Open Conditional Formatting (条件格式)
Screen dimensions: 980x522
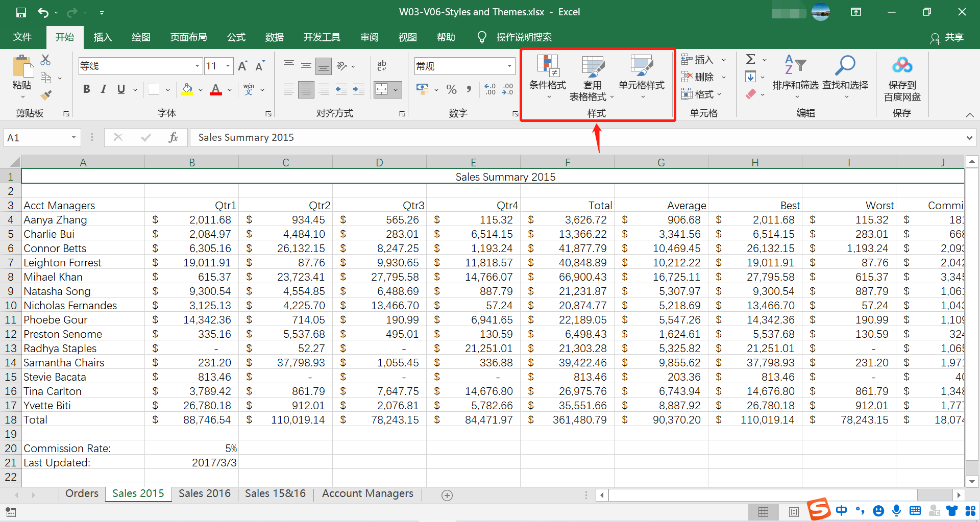548,77
